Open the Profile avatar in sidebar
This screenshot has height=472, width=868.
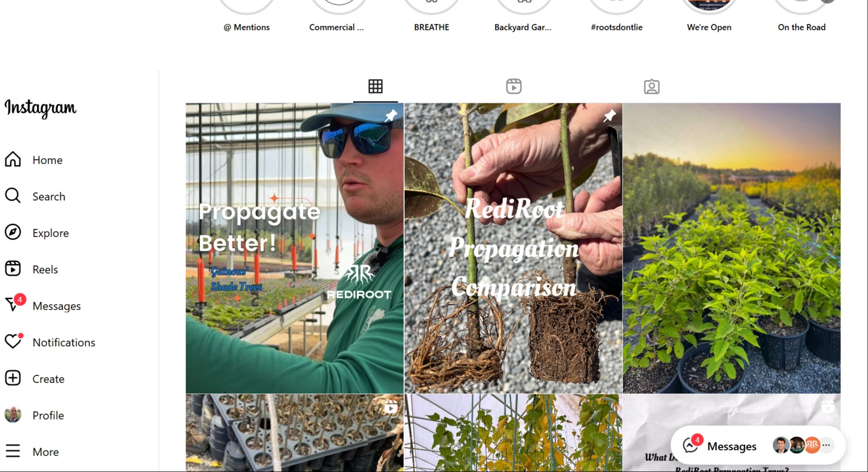(x=13, y=415)
